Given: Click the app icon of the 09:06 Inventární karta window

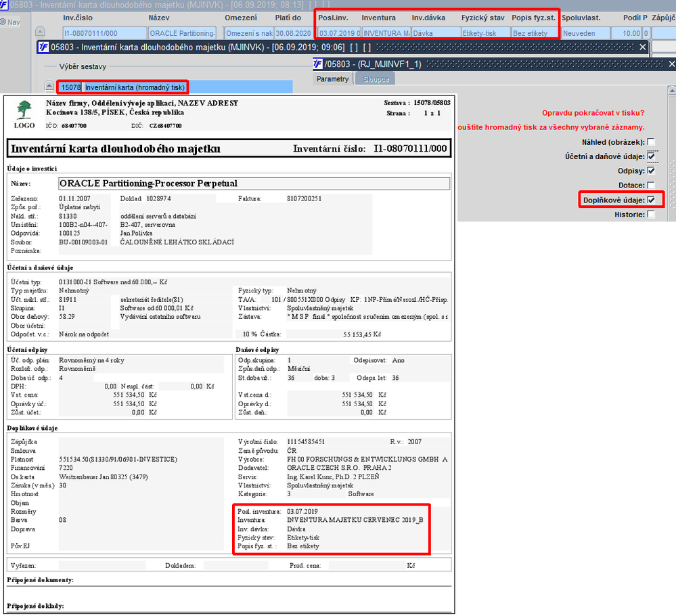Looking at the screenshot, I should coord(43,47).
